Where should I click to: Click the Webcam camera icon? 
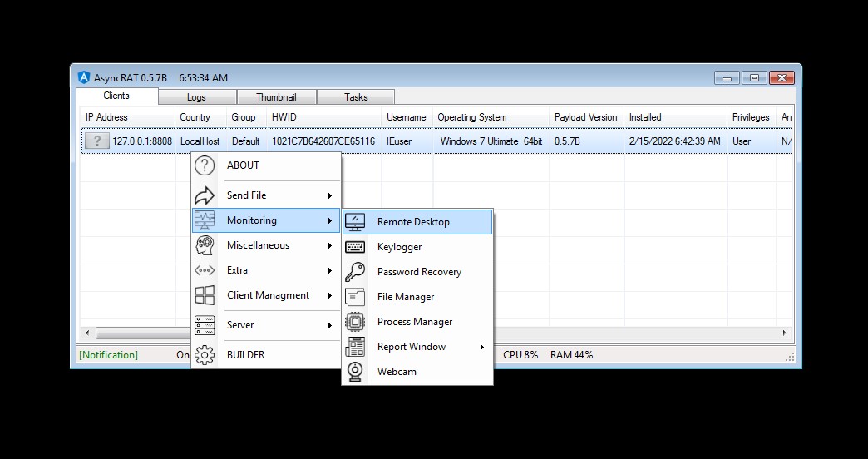click(355, 372)
